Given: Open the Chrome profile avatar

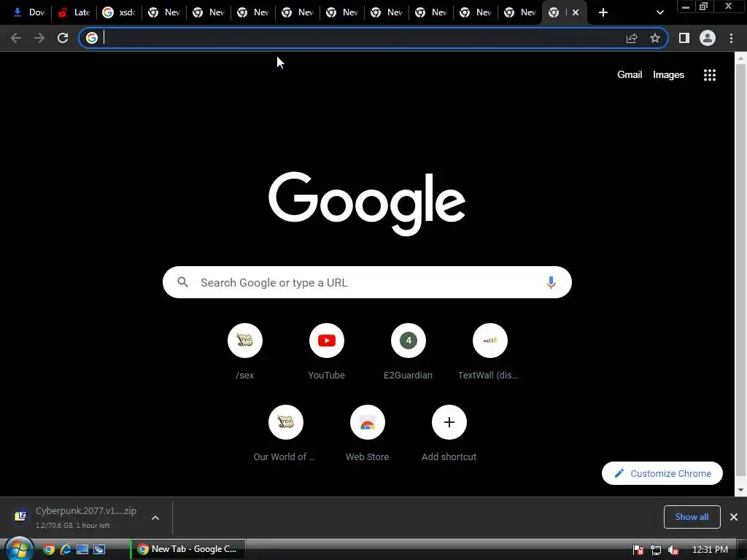Looking at the screenshot, I should 708,38.
